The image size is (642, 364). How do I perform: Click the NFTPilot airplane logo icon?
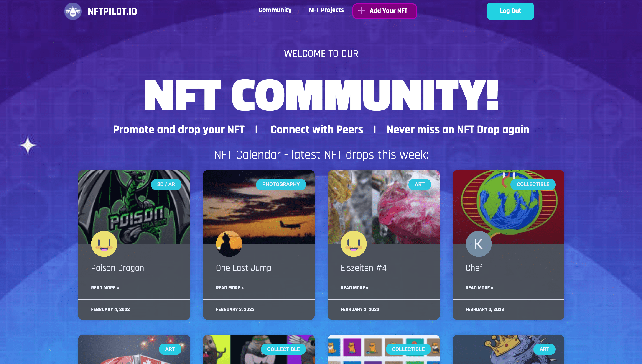click(73, 11)
